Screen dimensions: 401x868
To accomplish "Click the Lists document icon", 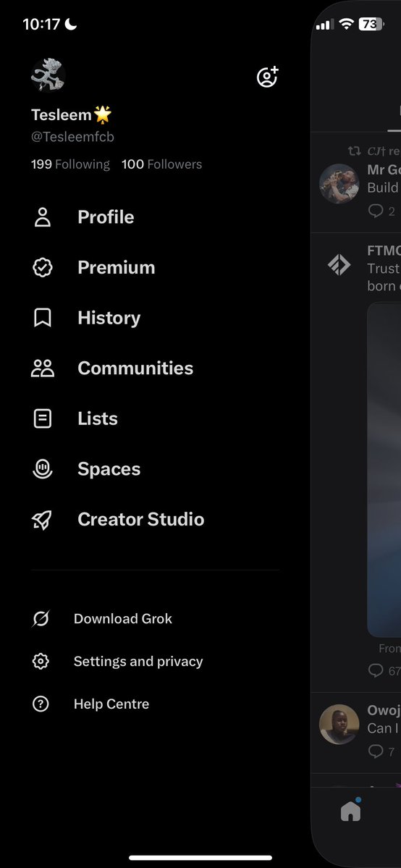I will point(43,418).
